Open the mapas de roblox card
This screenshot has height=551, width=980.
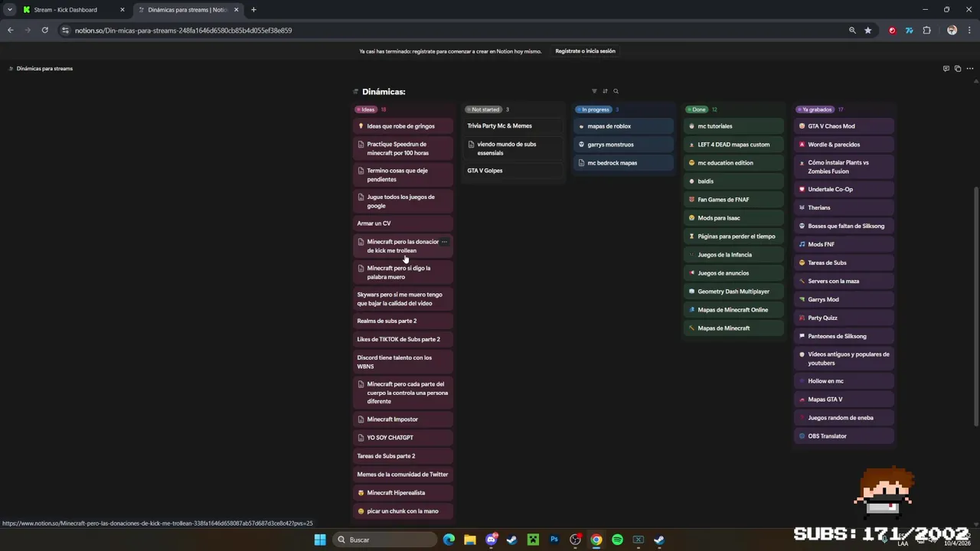tap(624, 126)
